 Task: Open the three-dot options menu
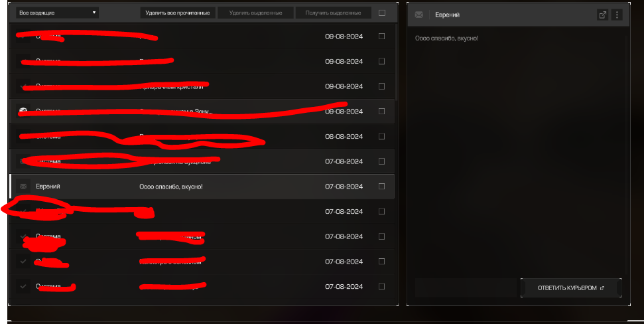617,15
